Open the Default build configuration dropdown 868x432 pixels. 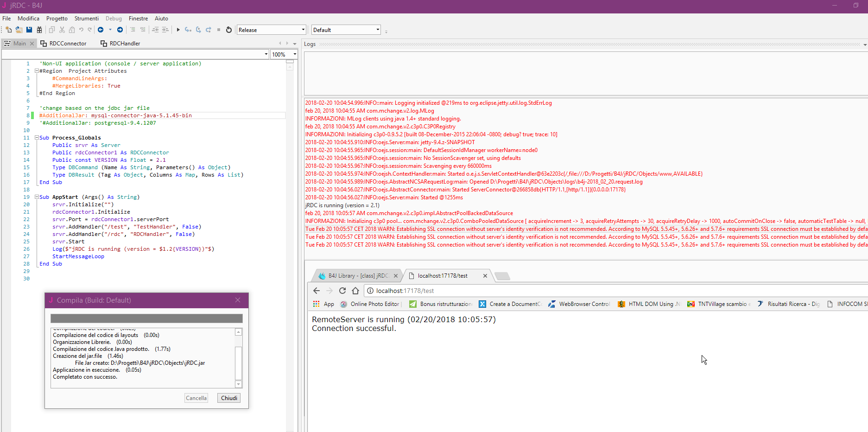(x=346, y=30)
